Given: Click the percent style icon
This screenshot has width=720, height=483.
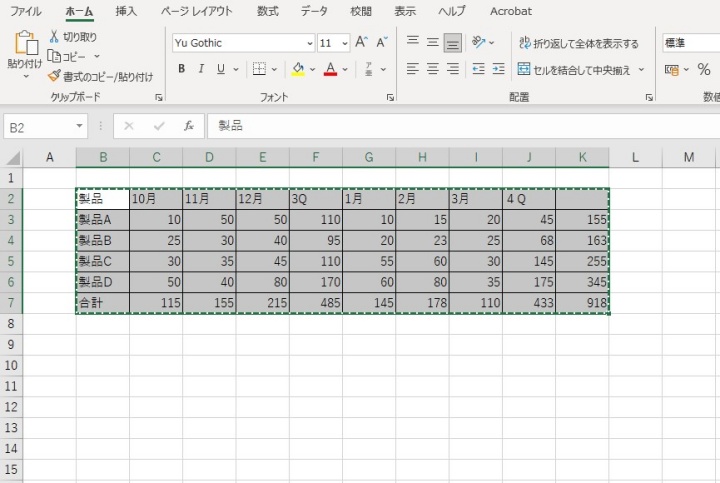Looking at the screenshot, I should click(703, 69).
